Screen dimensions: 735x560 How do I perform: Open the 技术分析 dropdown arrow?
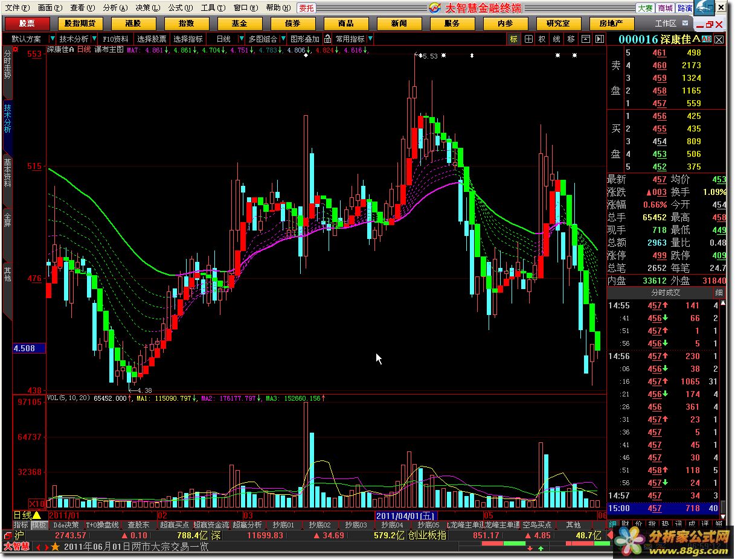pyautogui.click(x=94, y=39)
